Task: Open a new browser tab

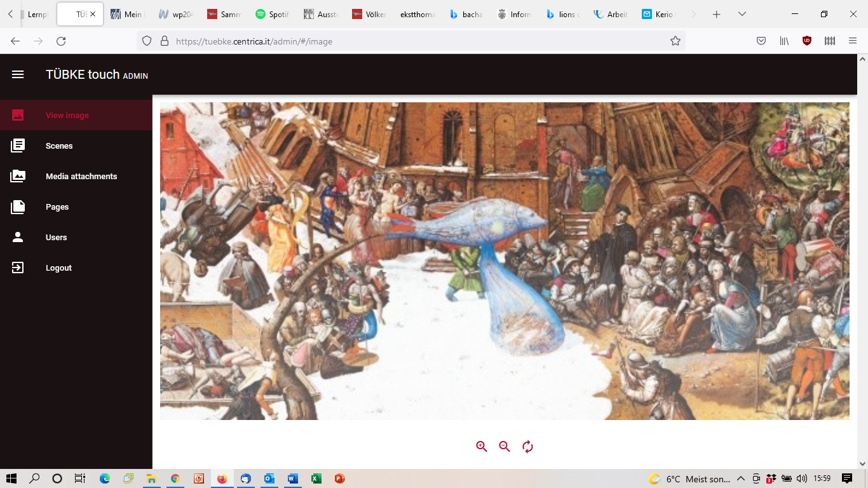Action: click(x=717, y=14)
